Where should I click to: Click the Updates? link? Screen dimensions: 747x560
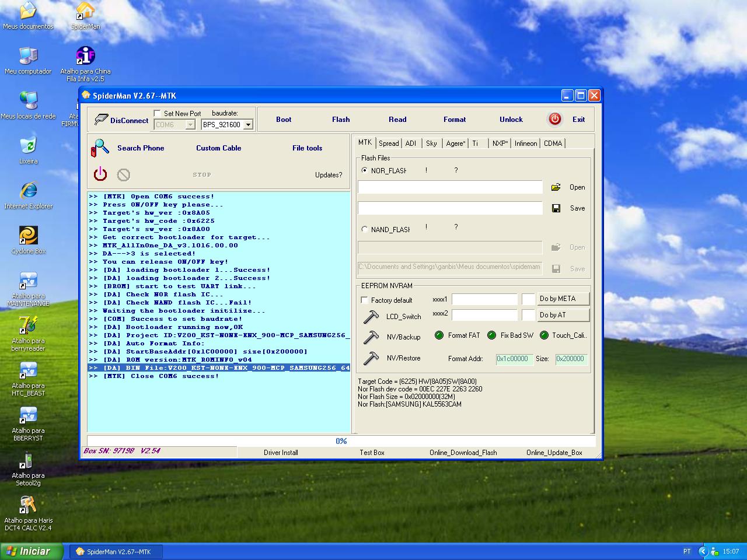(329, 175)
